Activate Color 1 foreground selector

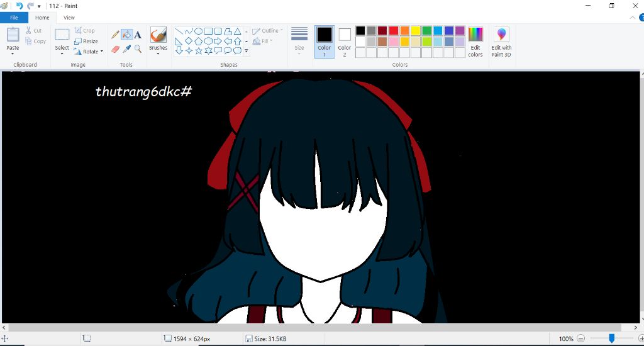[324, 42]
